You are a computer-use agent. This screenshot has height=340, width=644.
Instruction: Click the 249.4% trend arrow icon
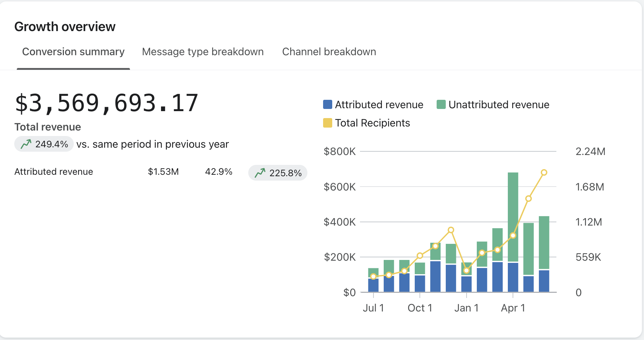26,144
